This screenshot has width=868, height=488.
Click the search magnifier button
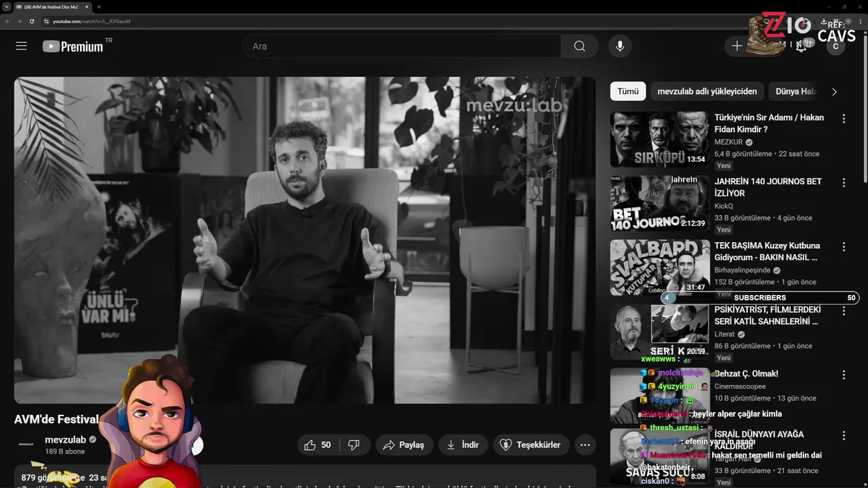(579, 46)
